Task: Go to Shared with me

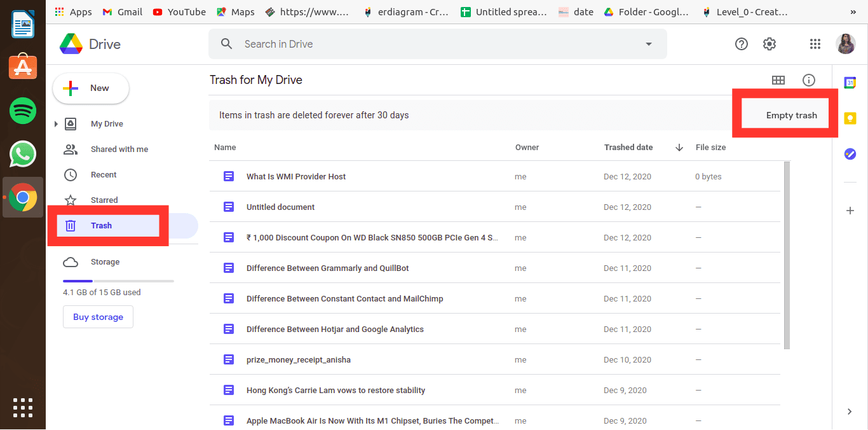Action: tap(119, 149)
